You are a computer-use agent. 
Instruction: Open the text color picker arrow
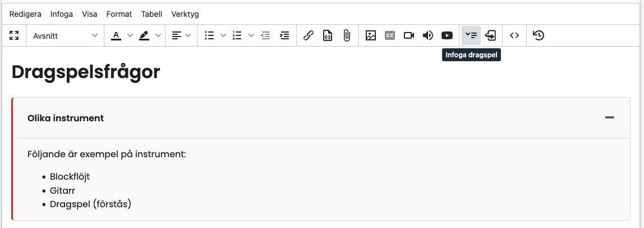(x=130, y=35)
